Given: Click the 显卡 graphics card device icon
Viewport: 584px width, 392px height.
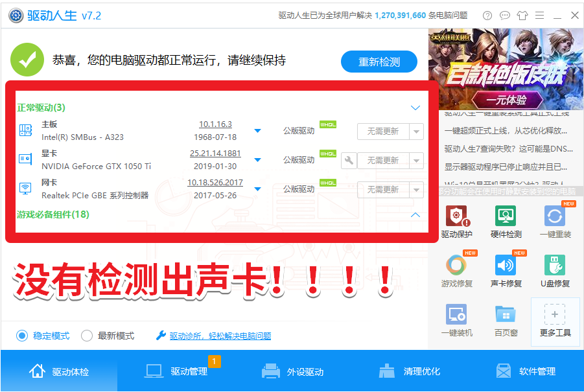Looking at the screenshot, I should [25, 159].
